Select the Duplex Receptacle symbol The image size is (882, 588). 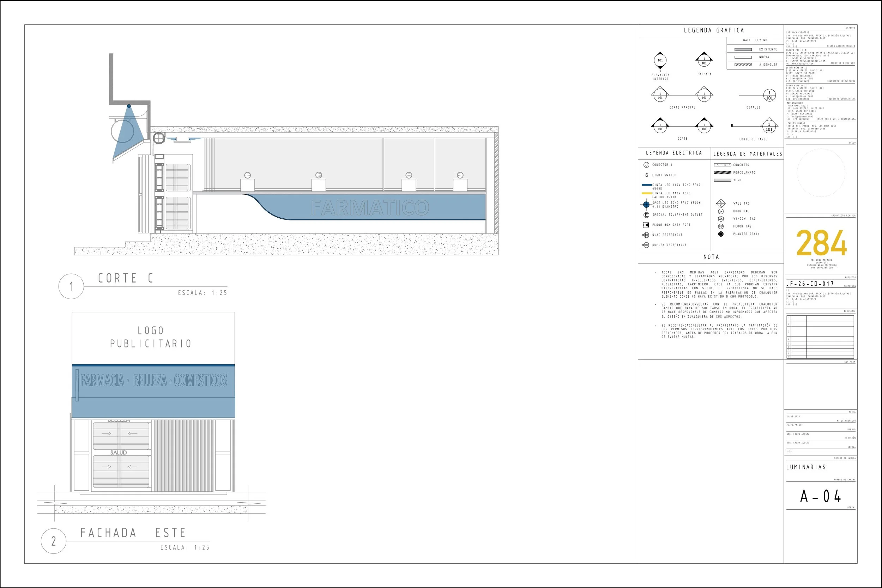click(x=646, y=245)
